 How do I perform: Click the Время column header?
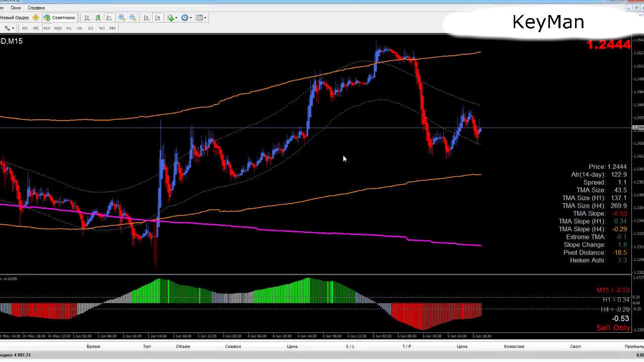point(93,346)
